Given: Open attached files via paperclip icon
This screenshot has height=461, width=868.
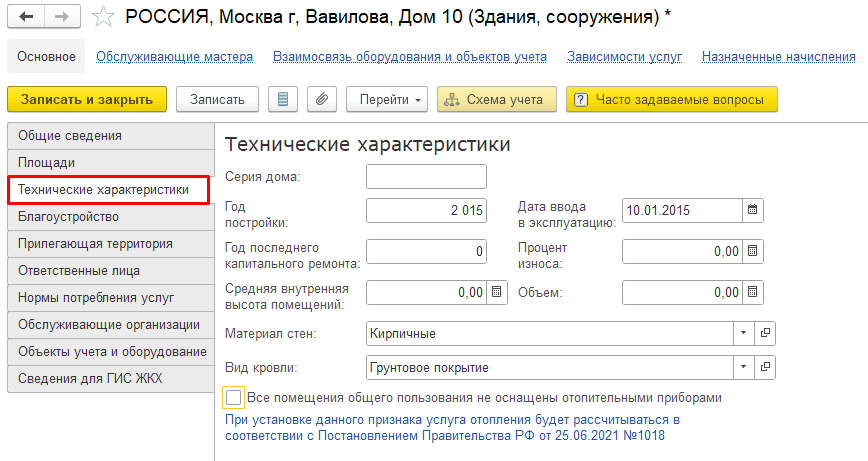Looking at the screenshot, I should (322, 100).
